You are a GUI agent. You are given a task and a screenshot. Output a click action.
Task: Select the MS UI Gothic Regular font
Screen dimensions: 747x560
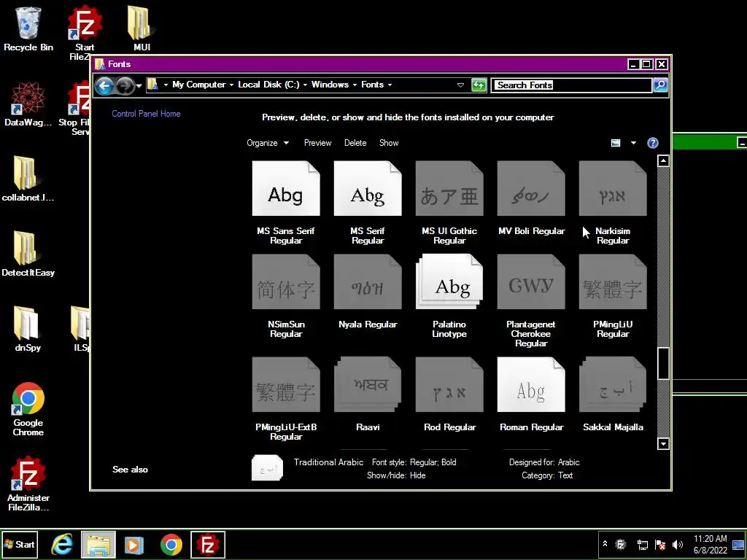(x=449, y=189)
